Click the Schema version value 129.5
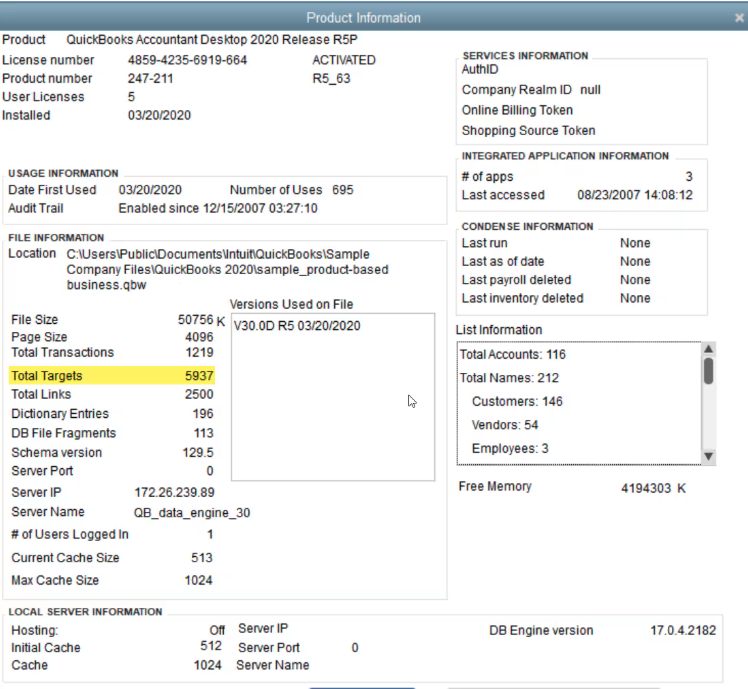748x689 pixels. point(198,453)
